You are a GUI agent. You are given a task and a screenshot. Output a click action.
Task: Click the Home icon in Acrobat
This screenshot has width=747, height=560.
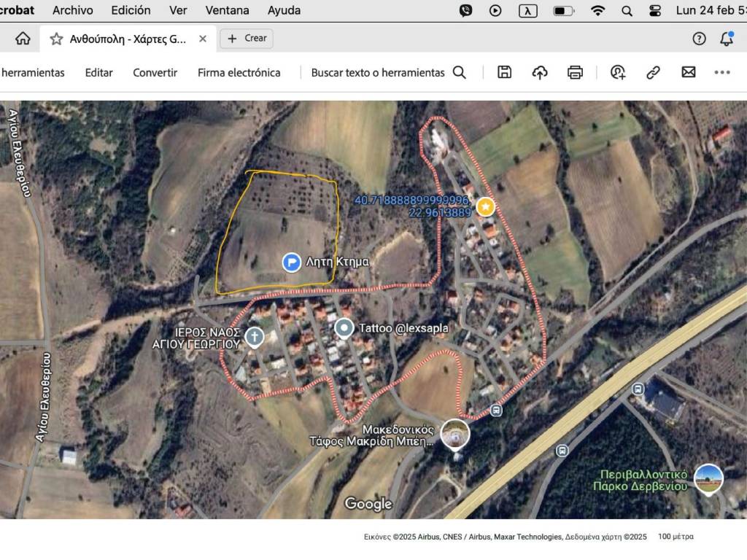pos(23,39)
